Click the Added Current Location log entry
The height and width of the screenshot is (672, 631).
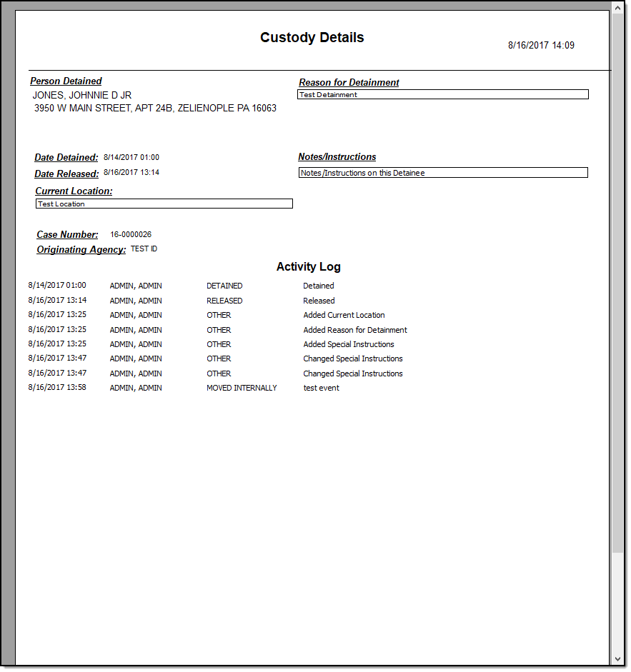(344, 315)
